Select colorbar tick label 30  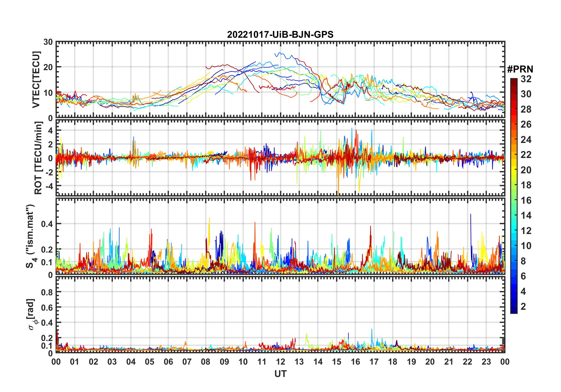click(526, 94)
